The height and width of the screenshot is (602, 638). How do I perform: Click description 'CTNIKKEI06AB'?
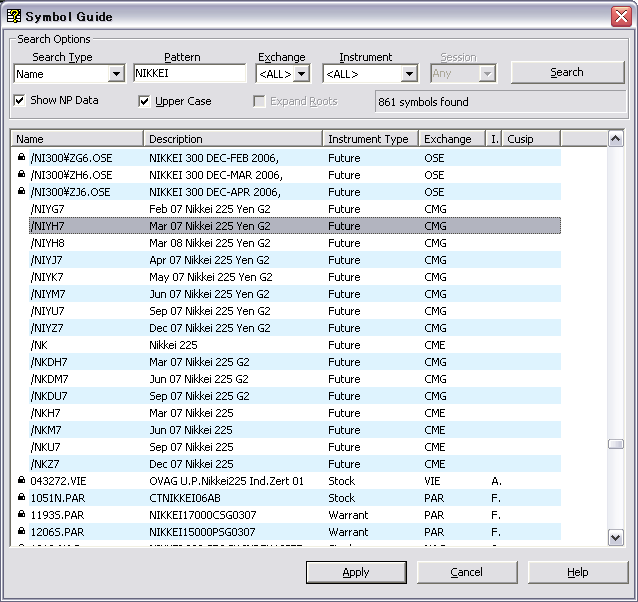tap(185, 498)
